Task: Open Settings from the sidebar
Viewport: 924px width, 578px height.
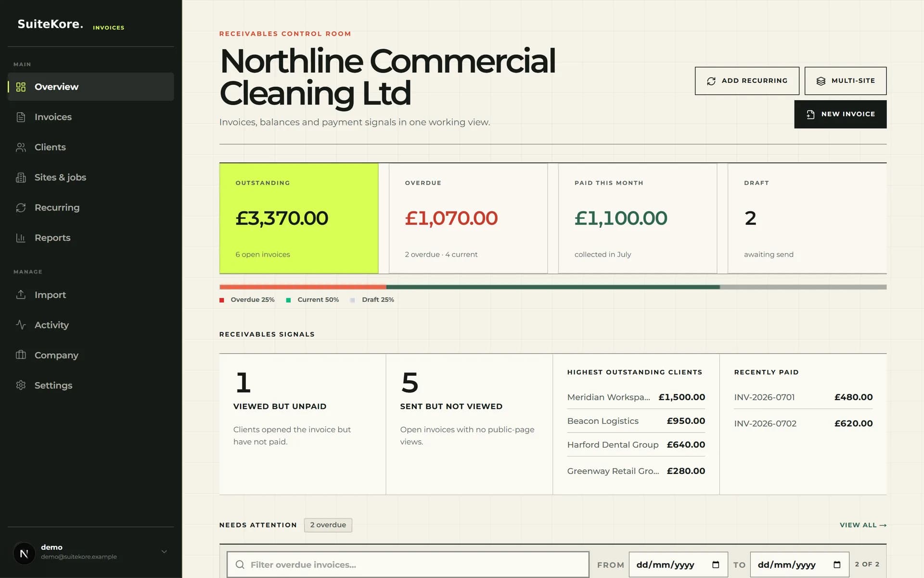Action: [x=91, y=385]
